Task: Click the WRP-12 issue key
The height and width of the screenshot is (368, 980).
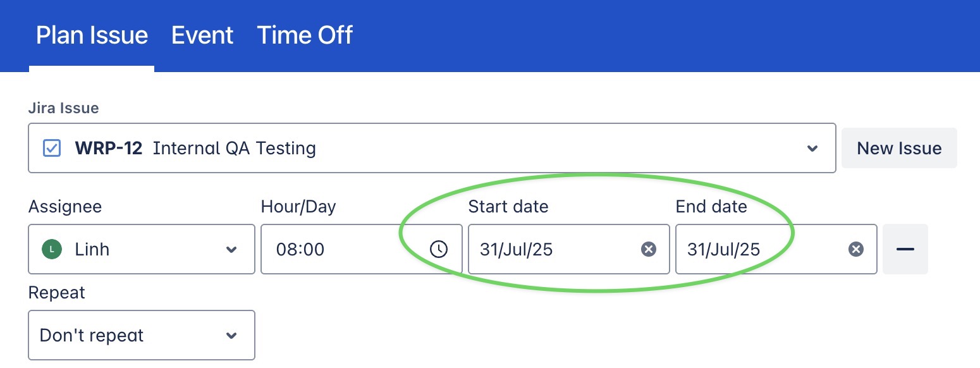Action: click(x=109, y=149)
